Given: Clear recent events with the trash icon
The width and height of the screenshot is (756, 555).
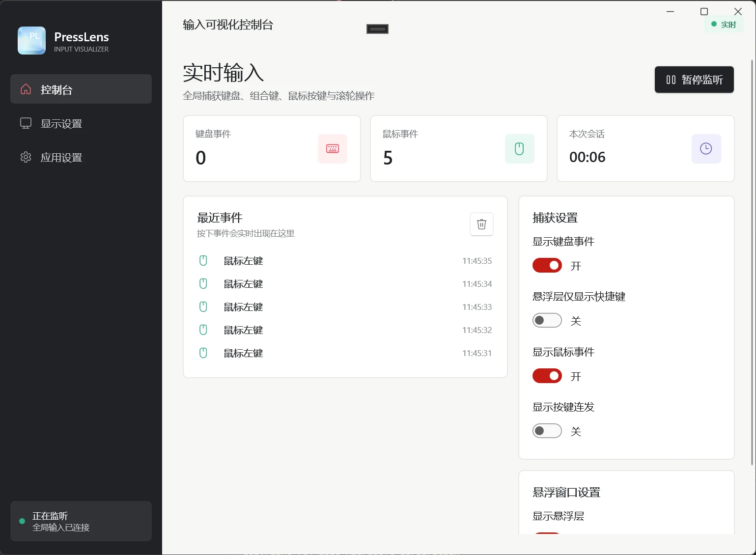Looking at the screenshot, I should click(x=481, y=224).
